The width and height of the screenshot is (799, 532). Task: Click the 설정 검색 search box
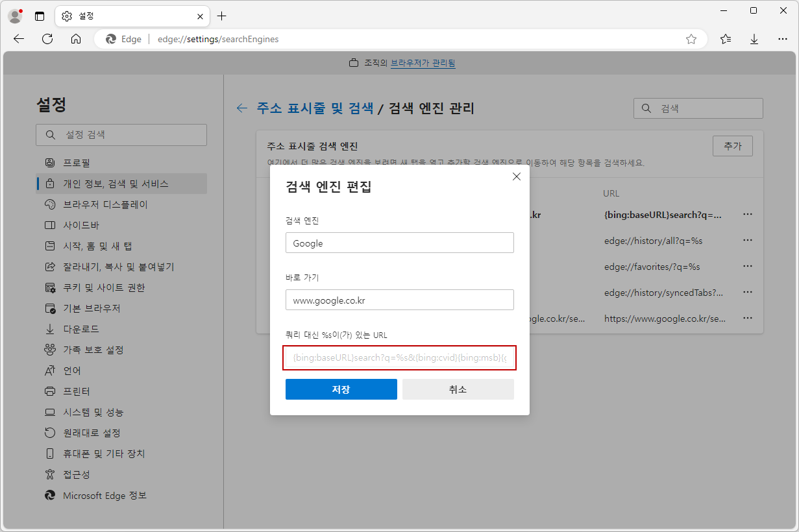pos(121,135)
